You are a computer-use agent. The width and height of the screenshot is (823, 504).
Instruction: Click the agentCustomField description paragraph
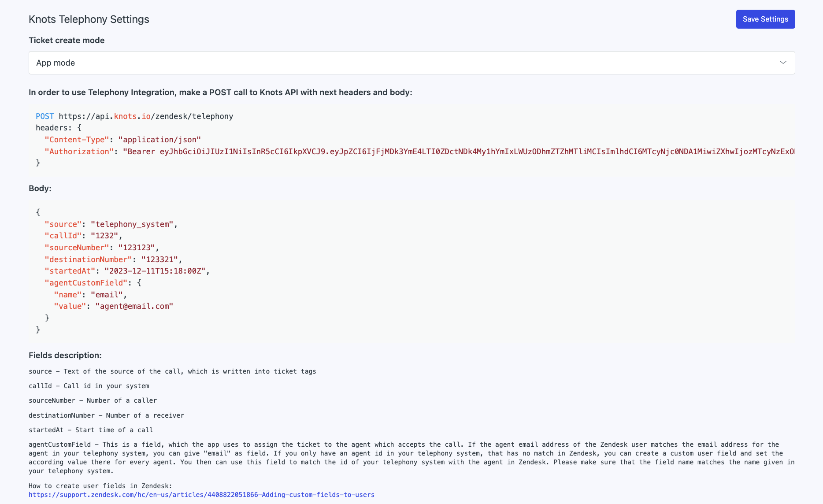pos(411,458)
